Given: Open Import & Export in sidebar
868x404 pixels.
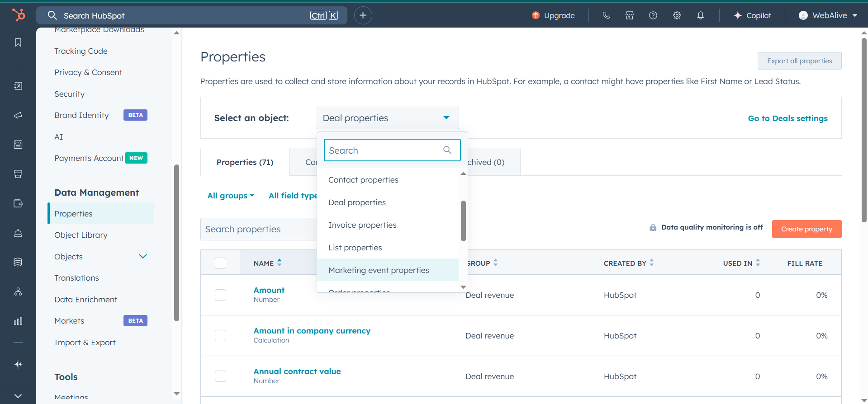Looking at the screenshot, I should (85, 343).
